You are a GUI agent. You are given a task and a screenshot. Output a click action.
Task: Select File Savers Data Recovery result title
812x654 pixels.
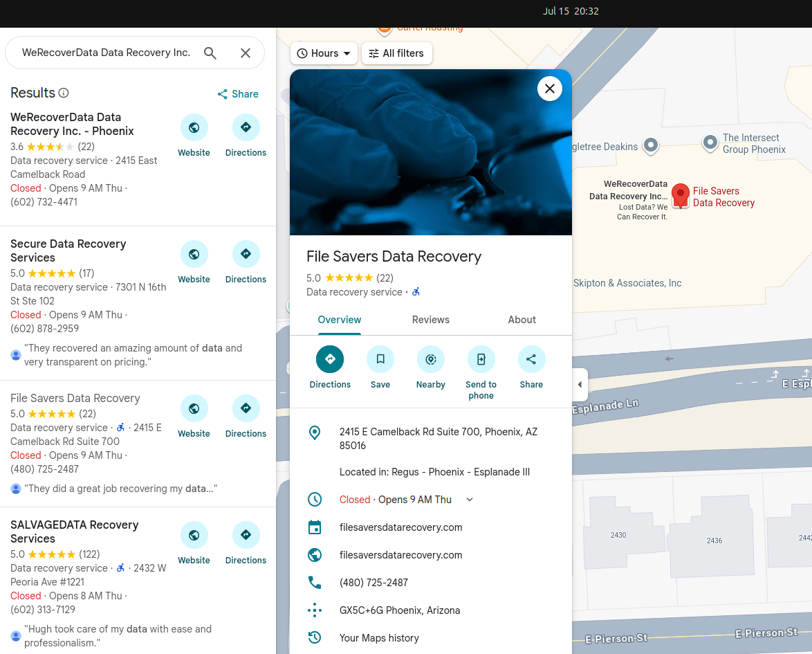coord(75,398)
